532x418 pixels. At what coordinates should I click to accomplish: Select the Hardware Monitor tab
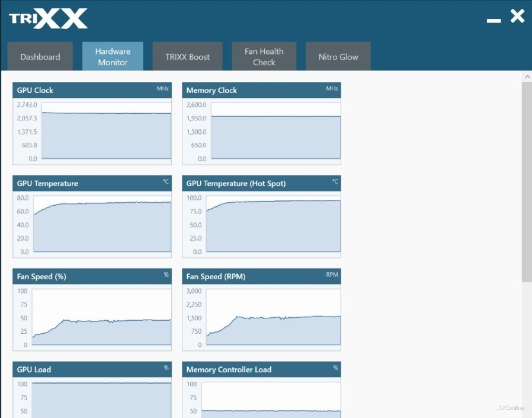[113, 56]
